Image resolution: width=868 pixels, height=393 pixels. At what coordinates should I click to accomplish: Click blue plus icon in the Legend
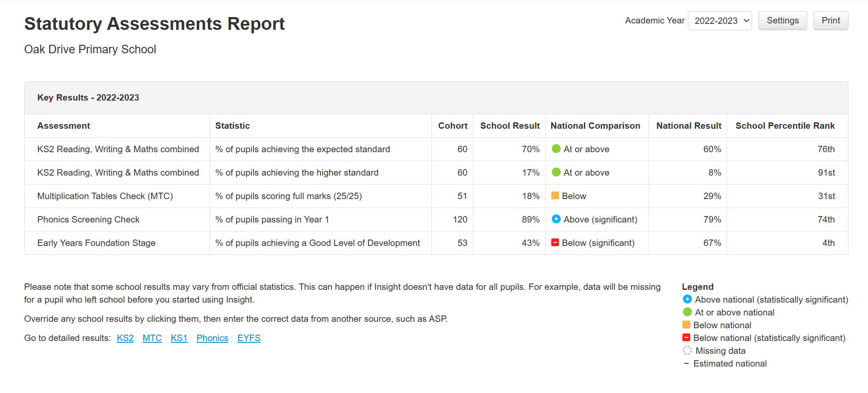pyautogui.click(x=687, y=299)
